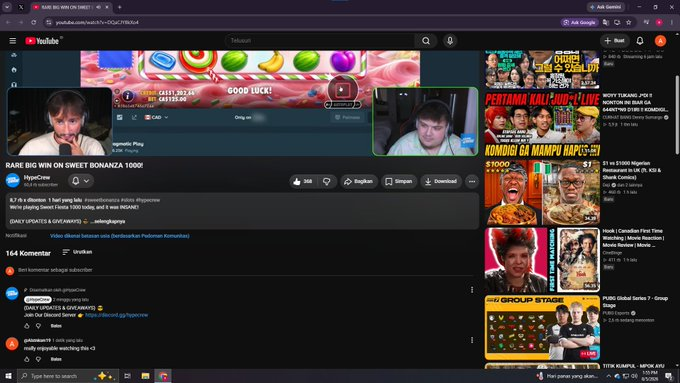The width and height of the screenshot is (680, 383).
Task: Open YouTube notifications bell in header
Action: coord(640,41)
